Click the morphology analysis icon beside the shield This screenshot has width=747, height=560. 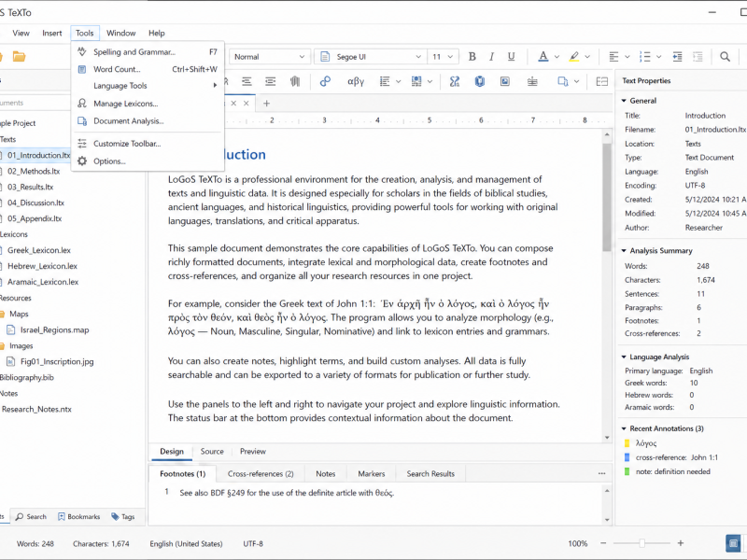tap(455, 81)
